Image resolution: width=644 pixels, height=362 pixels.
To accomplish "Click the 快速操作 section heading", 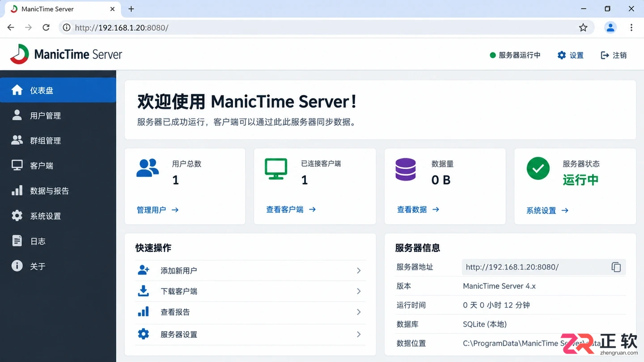I will [x=153, y=248].
